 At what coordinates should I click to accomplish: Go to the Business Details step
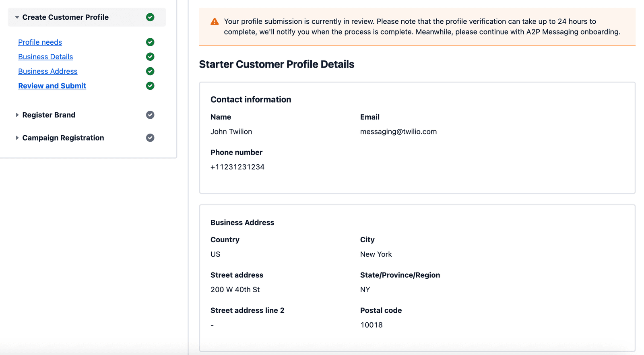45,57
